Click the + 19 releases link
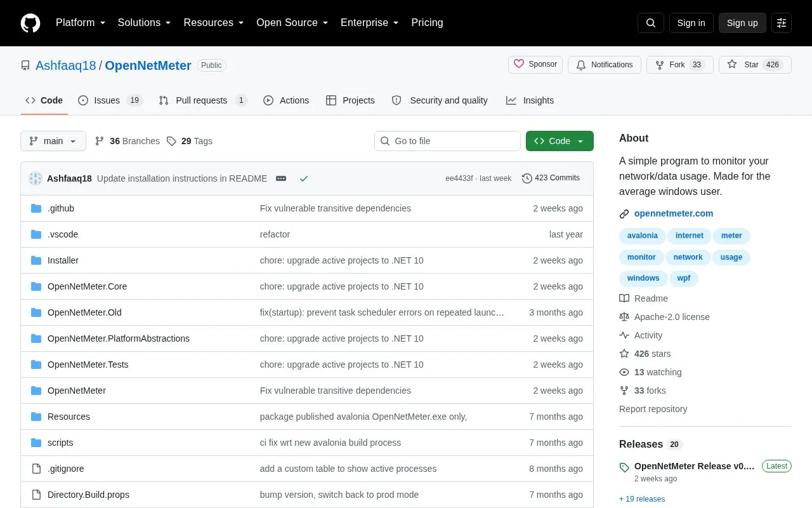812x508 pixels. 642,499
